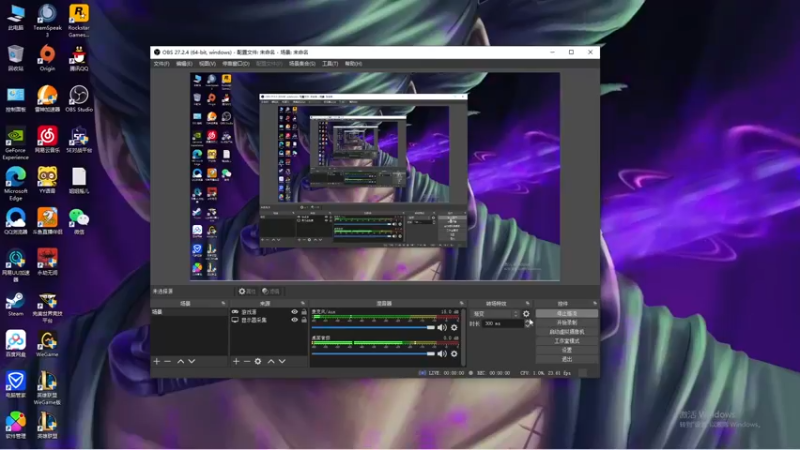The height and width of the screenshot is (450, 800).
Task: Open source properties gear in Sources toolbar
Action: pyautogui.click(x=258, y=361)
